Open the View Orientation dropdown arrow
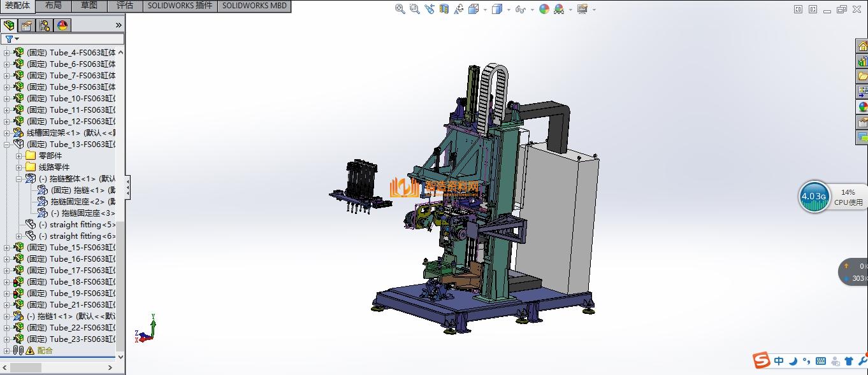The width and height of the screenshot is (868, 375). (485, 10)
